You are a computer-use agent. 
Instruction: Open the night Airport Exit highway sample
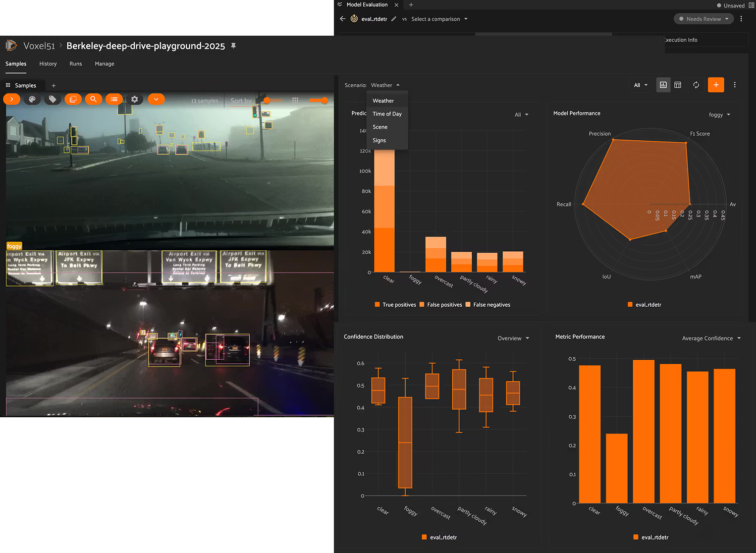169,332
